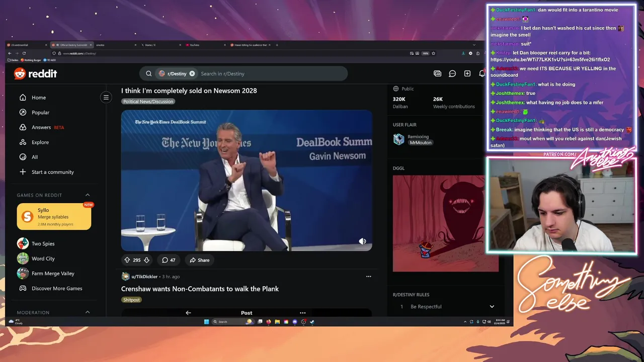Open the Windows Start menu
Screen dimensions: 644x362
coord(206,322)
